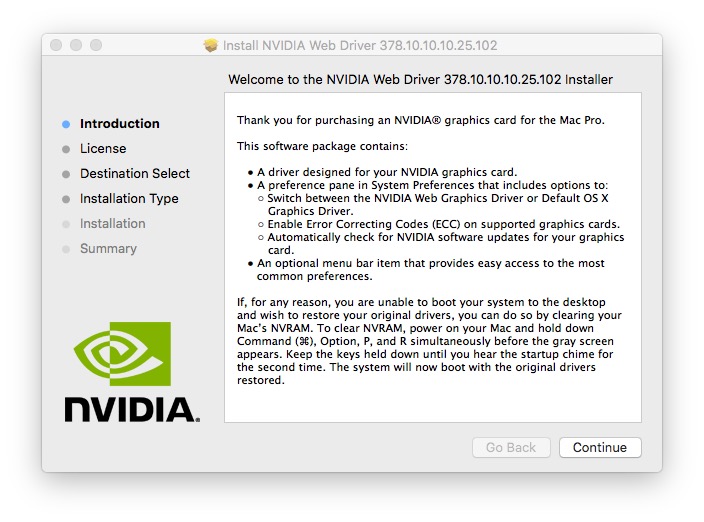Click the 'To clear NVRAM' paragraph line
The image size is (704, 522).
click(415, 328)
